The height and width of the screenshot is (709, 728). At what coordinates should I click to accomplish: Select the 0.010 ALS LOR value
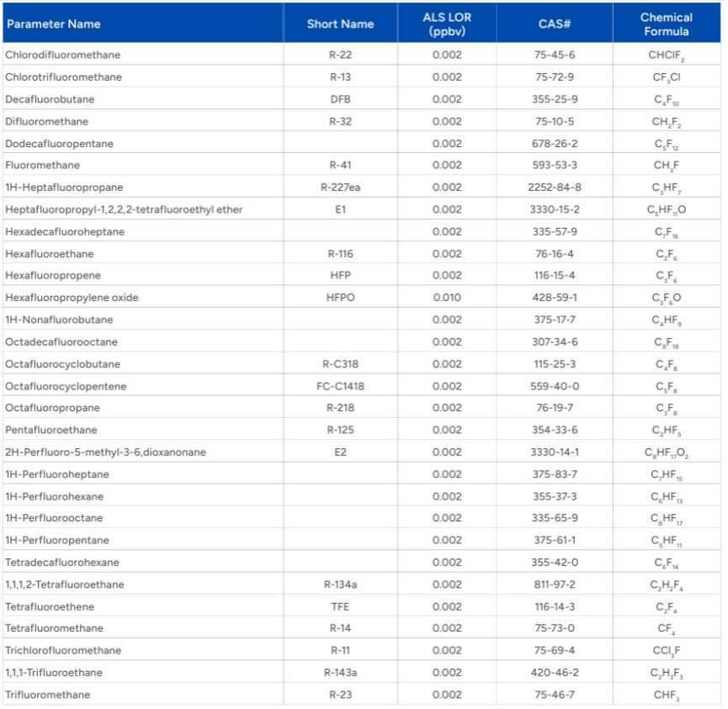pos(446,297)
